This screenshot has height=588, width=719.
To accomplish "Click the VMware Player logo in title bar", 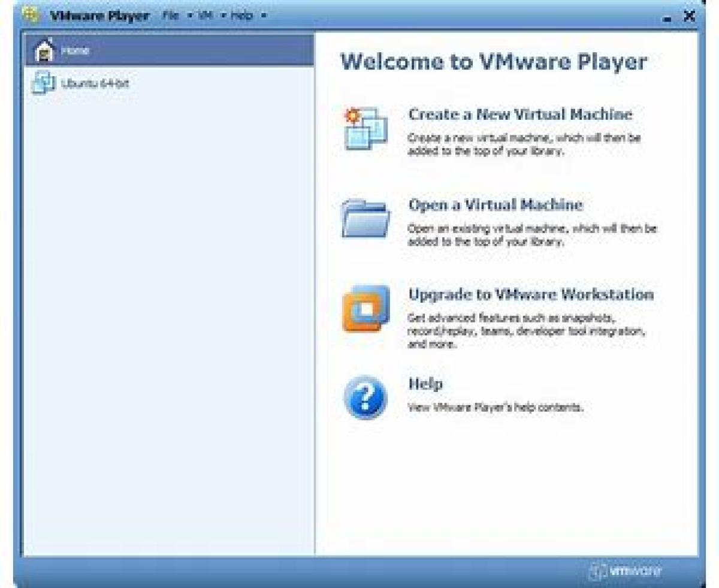I will click(31, 15).
